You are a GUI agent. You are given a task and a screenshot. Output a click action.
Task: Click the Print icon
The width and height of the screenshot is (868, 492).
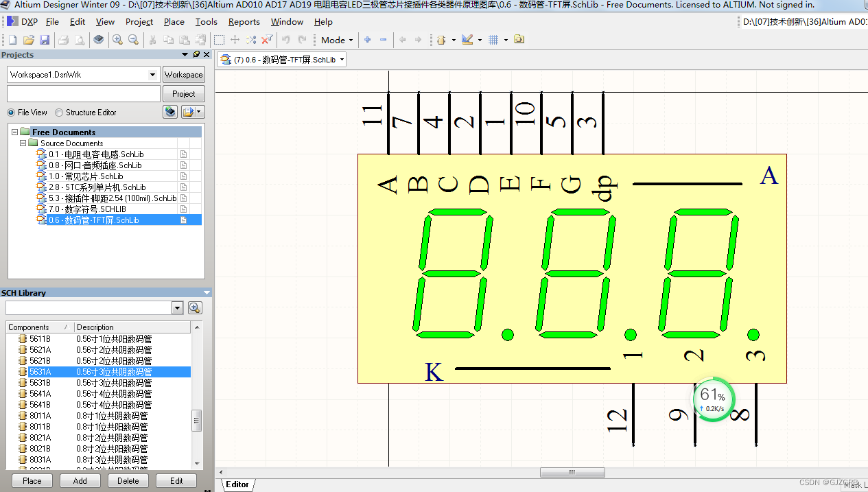[64, 39]
